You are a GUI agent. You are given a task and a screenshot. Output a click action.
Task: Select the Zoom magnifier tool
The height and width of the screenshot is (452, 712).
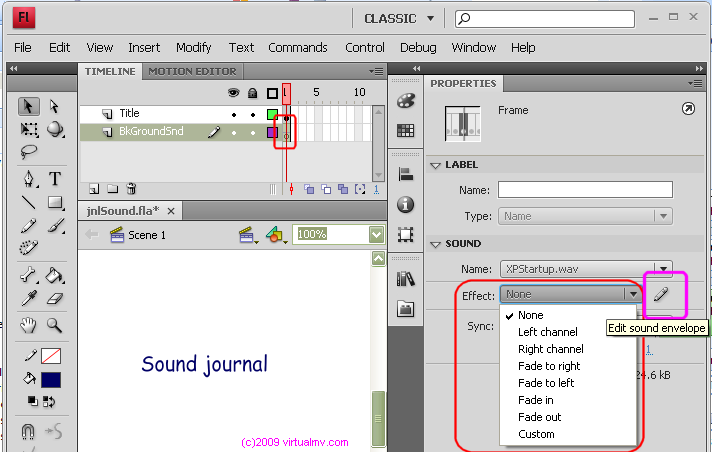point(54,325)
